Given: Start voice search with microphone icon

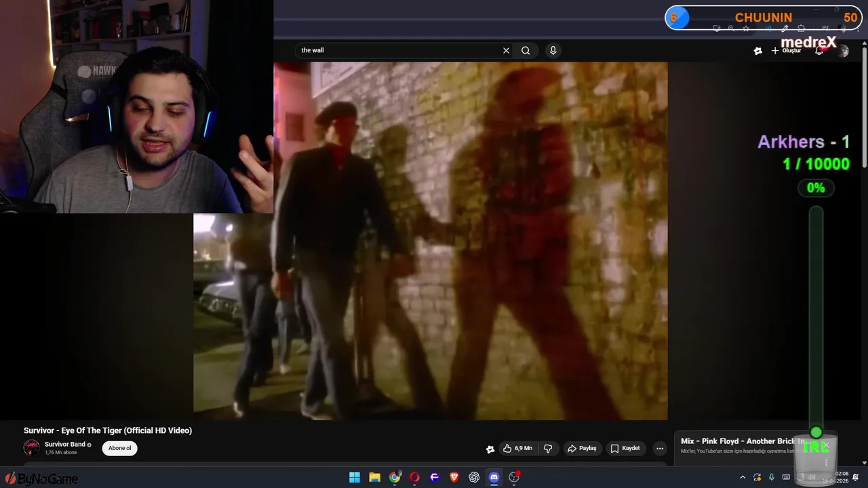Looking at the screenshot, I should tap(553, 50).
